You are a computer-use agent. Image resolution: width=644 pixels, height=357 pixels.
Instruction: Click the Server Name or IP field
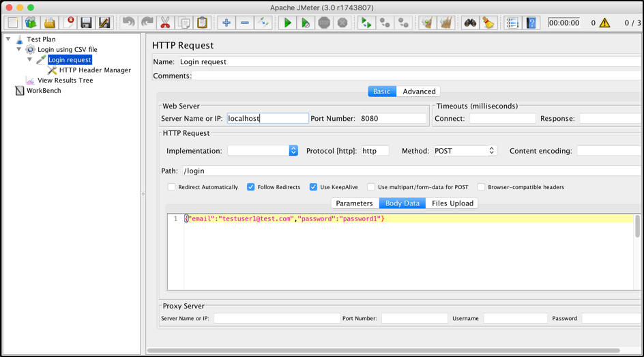[x=268, y=118]
